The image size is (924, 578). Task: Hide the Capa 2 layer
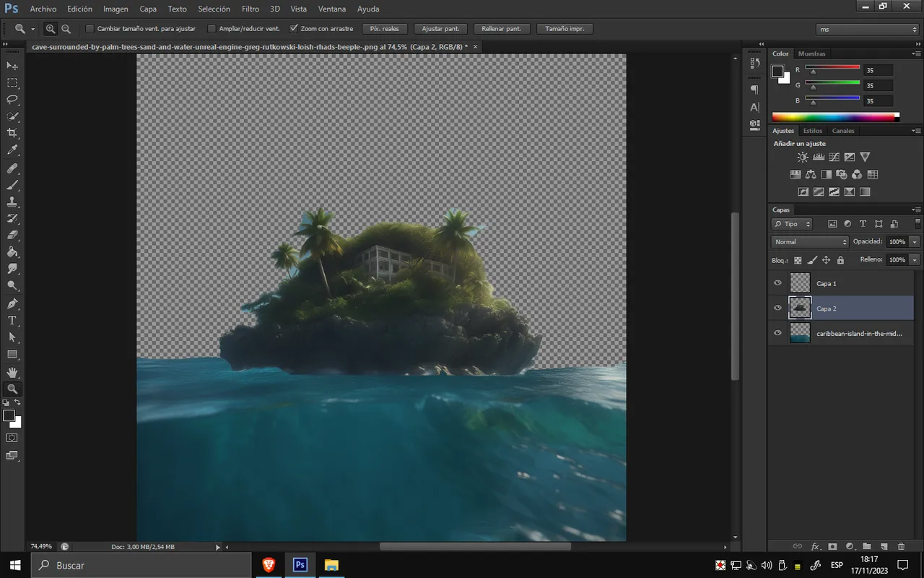(x=777, y=308)
